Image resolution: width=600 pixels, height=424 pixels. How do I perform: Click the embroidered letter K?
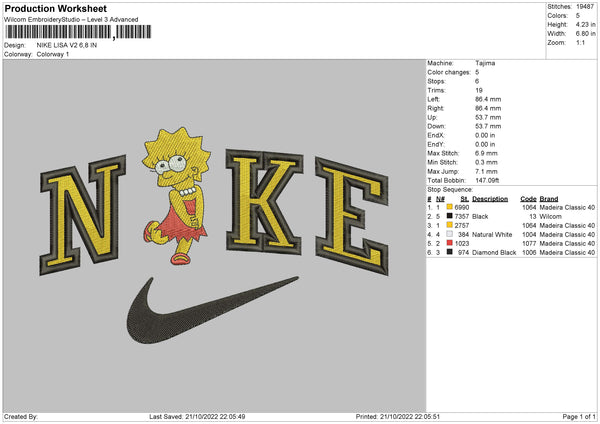tap(264, 202)
